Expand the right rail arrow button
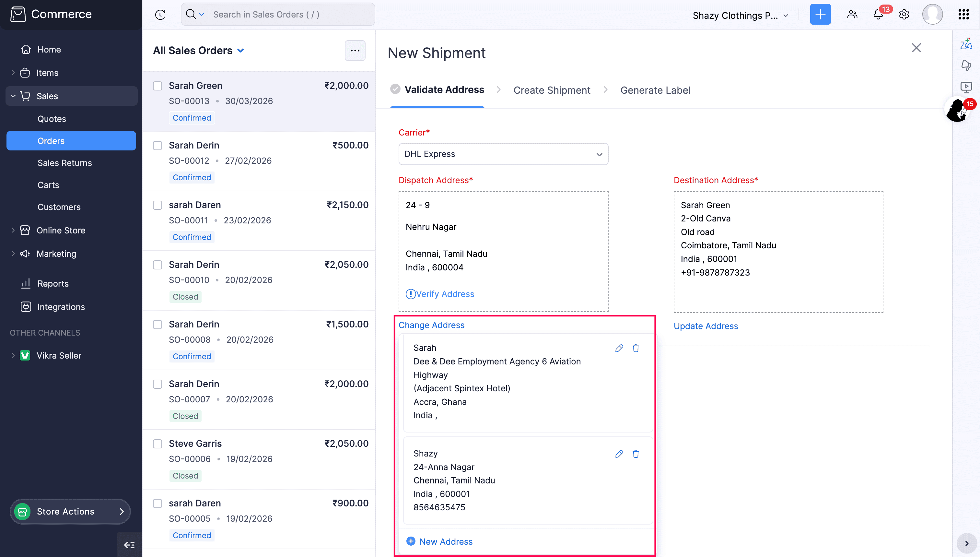980x557 pixels. (966, 543)
